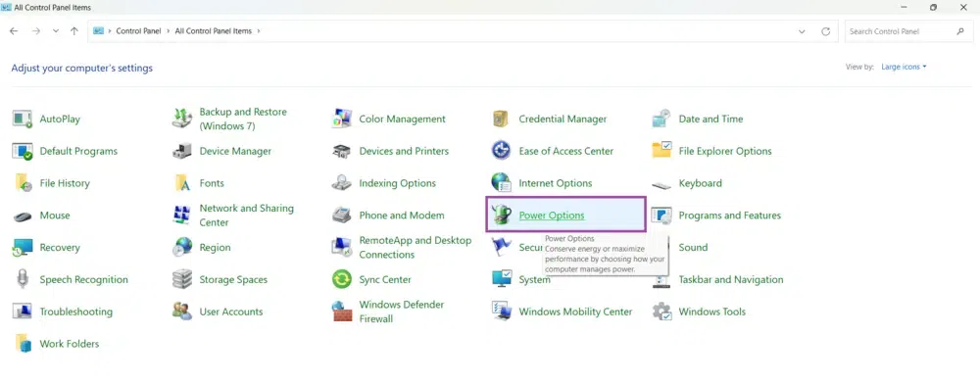Open the Device Manager icon
Viewport: 980px width, 384px height.
[x=182, y=151]
